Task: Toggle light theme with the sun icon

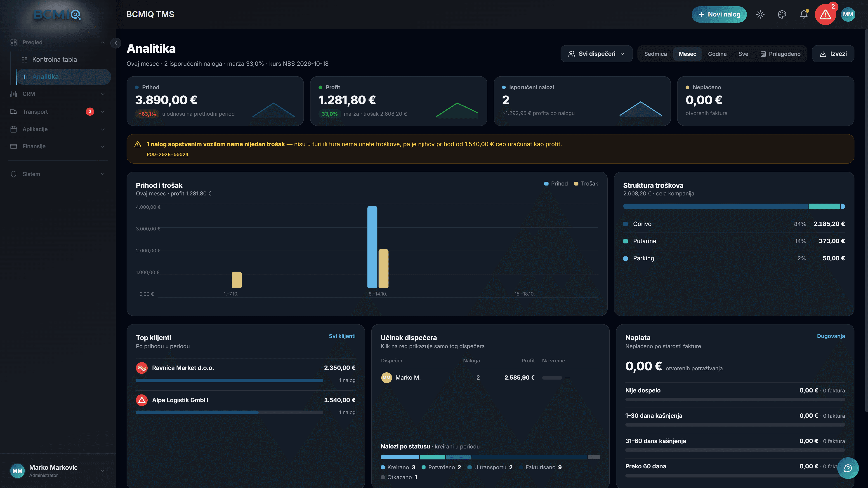Action: click(760, 14)
